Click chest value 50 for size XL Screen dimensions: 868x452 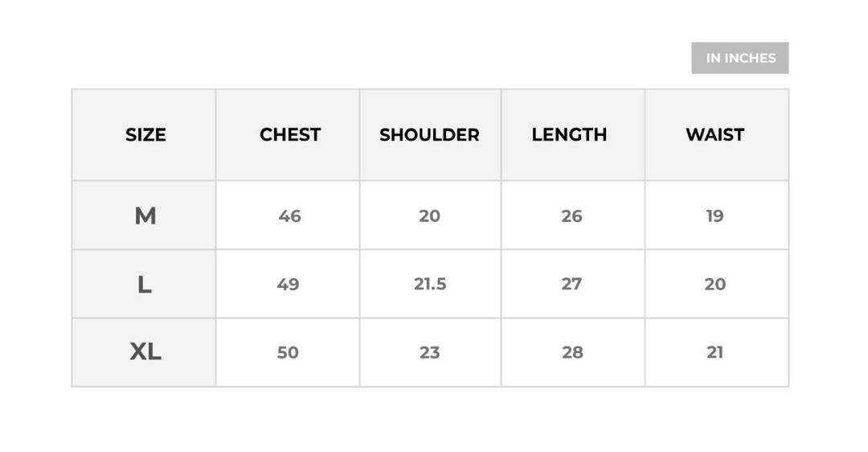point(288,352)
